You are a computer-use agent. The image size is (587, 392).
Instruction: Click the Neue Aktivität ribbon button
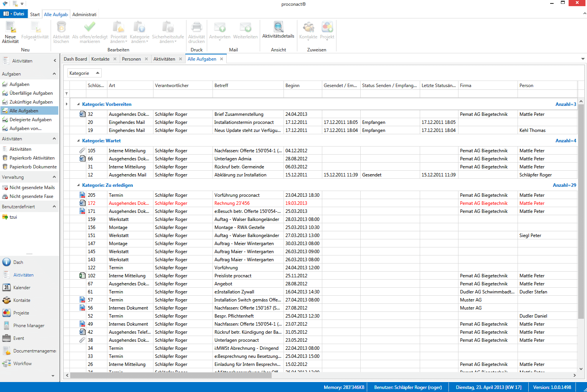click(x=10, y=33)
